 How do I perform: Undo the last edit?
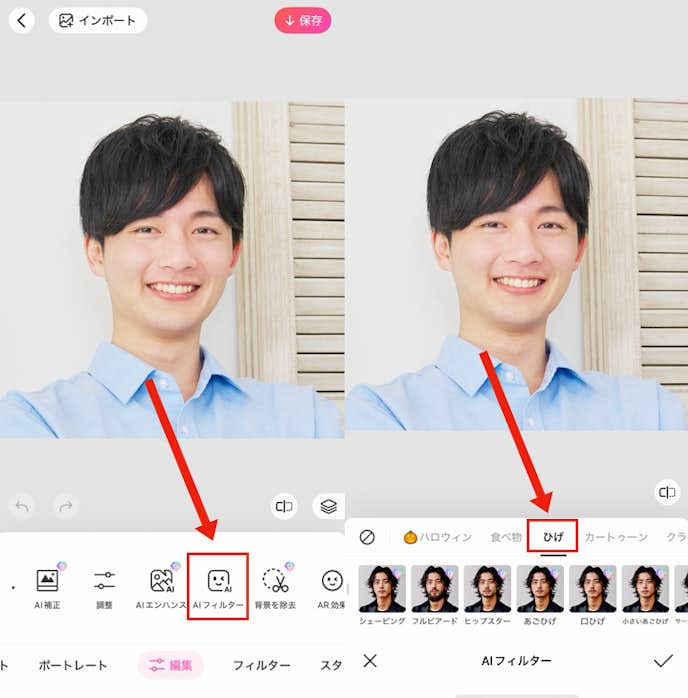22,506
